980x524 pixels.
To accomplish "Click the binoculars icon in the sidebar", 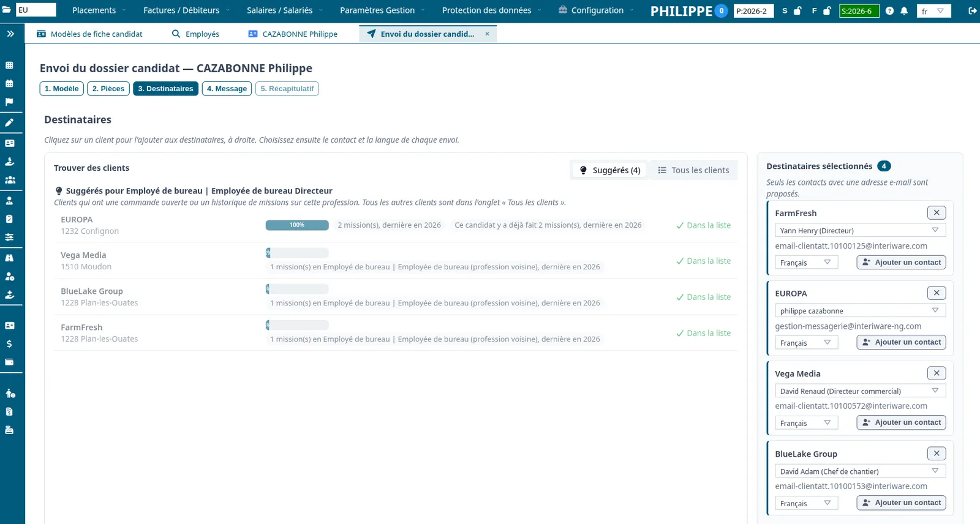I will (x=9, y=258).
